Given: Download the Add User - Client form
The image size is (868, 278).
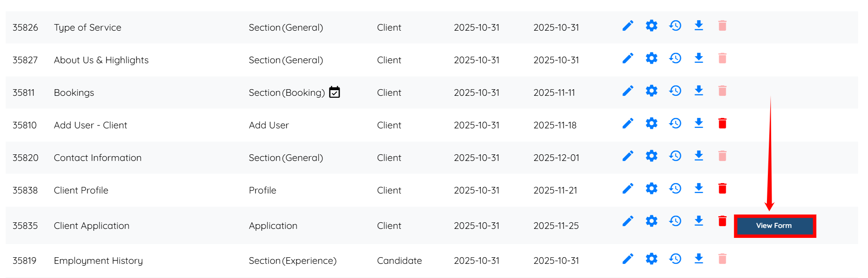Looking at the screenshot, I should click(699, 123).
